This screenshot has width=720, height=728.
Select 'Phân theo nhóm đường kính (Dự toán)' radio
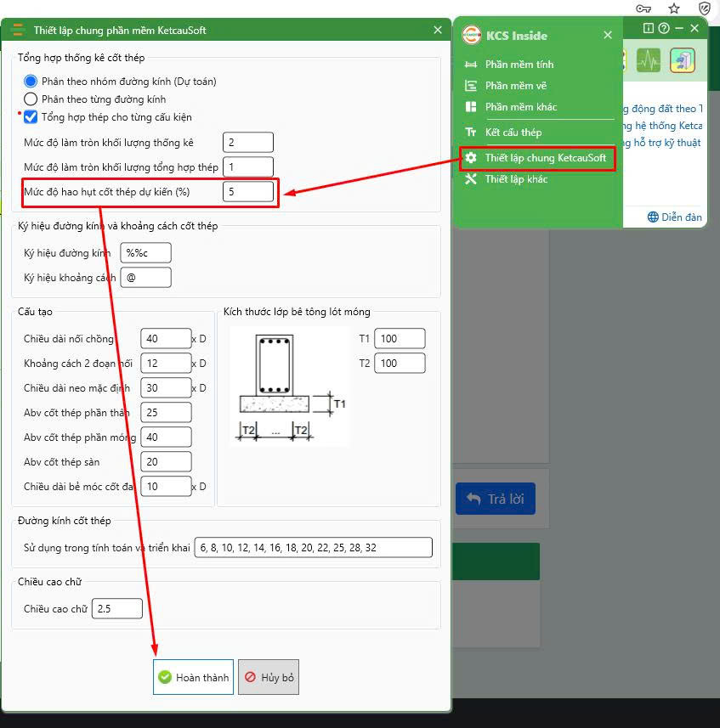[31, 82]
